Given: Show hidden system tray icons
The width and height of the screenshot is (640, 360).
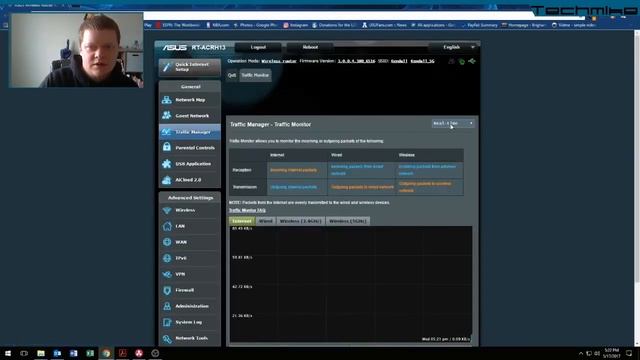Looking at the screenshot, I should (x=581, y=353).
